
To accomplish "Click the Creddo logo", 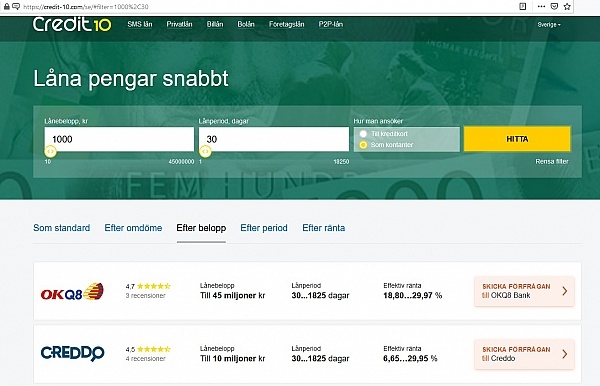I will click(x=72, y=353).
